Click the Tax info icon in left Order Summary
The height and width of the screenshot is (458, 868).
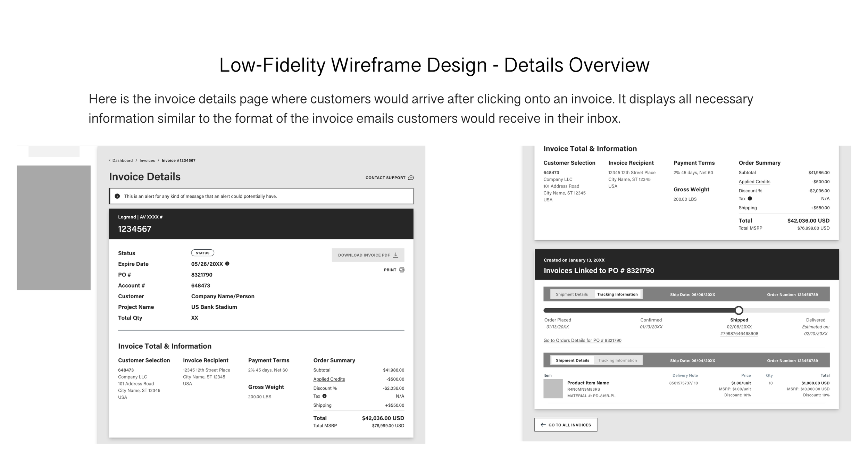click(x=324, y=396)
